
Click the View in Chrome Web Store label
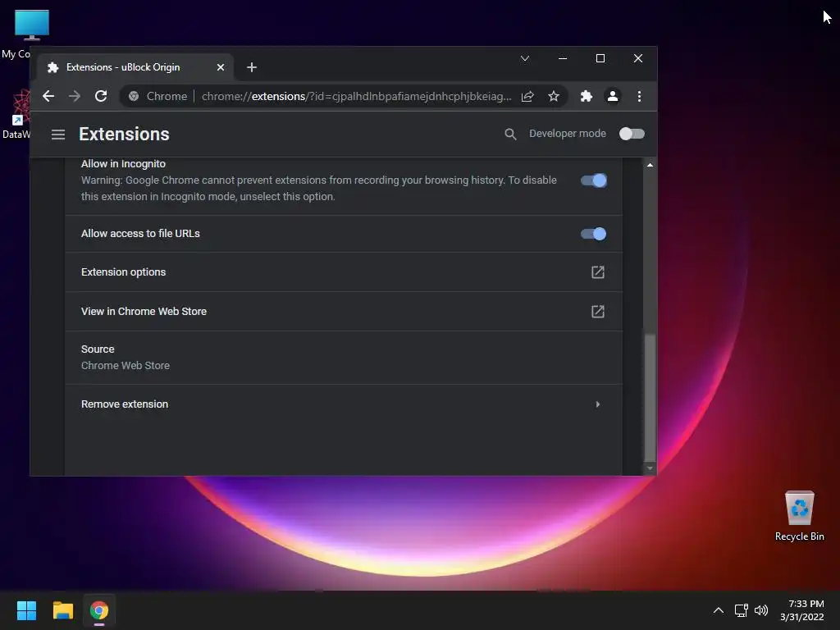144,311
